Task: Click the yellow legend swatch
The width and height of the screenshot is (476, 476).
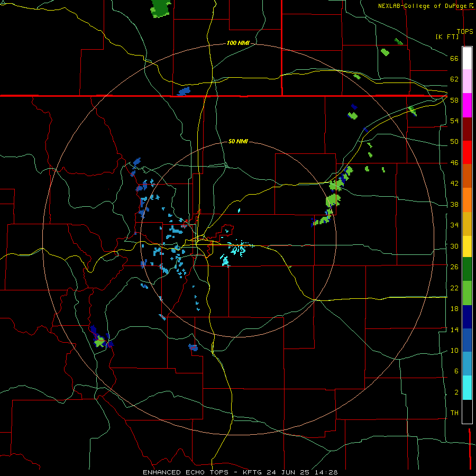Action: click(467, 246)
